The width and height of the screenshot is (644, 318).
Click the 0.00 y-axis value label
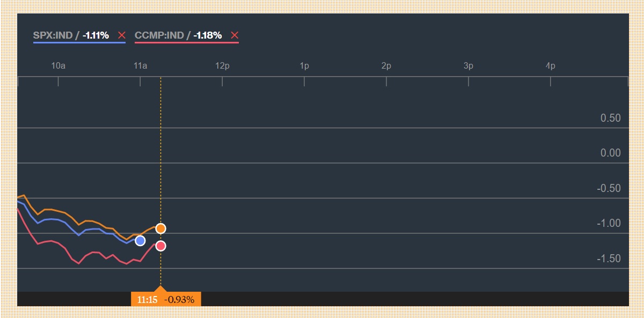[610, 153]
